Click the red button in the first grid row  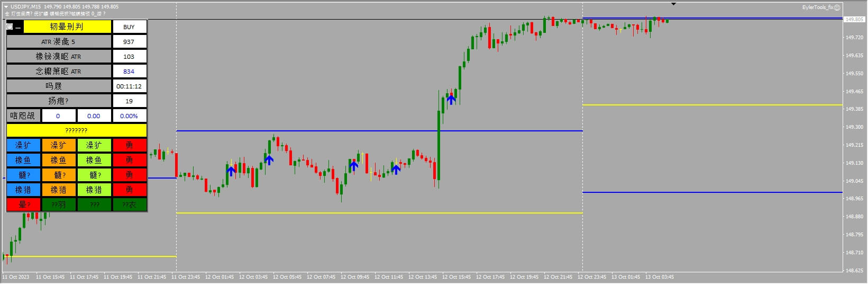130,145
